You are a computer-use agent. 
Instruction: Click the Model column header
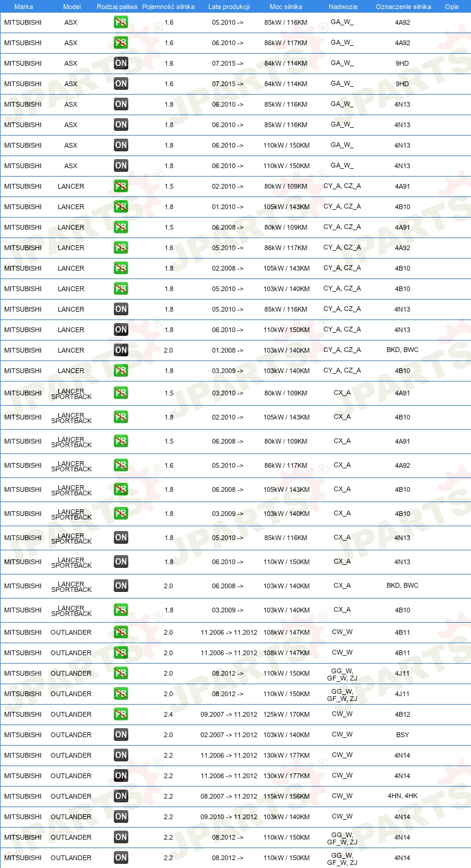(72, 7)
